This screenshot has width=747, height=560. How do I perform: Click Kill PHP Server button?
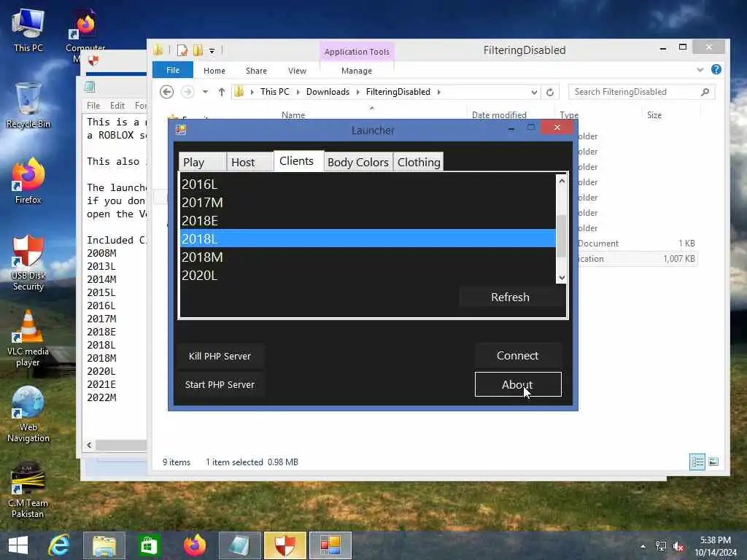pyautogui.click(x=220, y=356)
